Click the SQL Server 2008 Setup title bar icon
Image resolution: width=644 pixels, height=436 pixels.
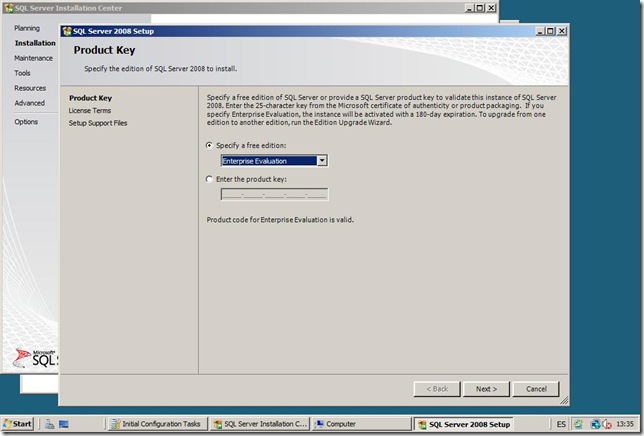[x=67, y=31]
